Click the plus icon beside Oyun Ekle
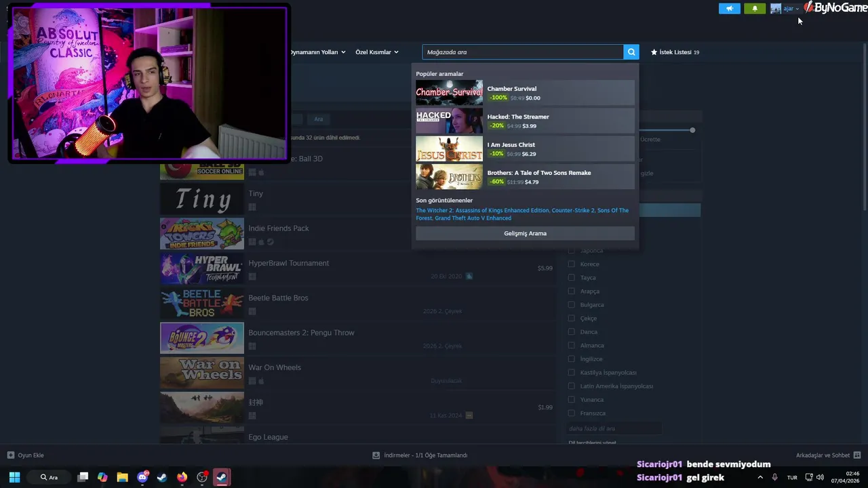Screen dimensions: 868x488 11,455
